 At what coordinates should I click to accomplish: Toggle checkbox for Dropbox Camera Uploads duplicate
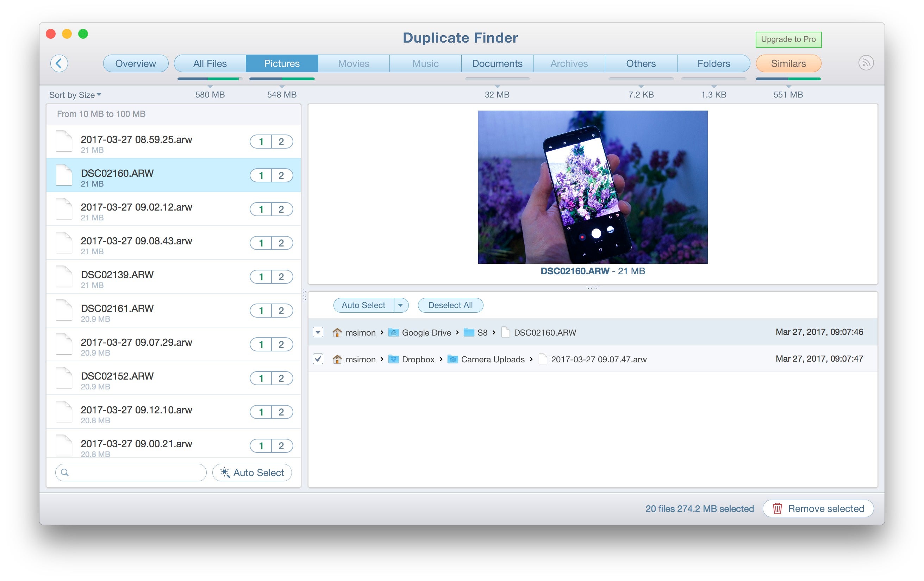pos(318,359)
